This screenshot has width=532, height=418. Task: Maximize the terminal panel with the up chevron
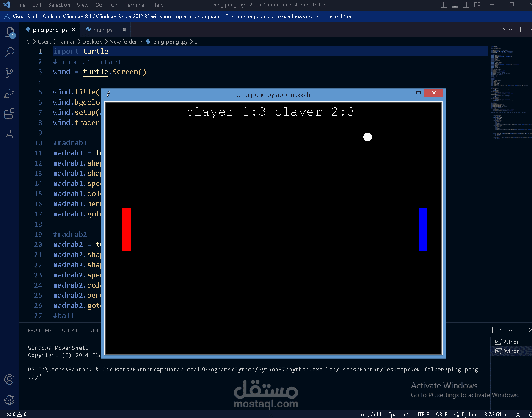click(520, 330)
